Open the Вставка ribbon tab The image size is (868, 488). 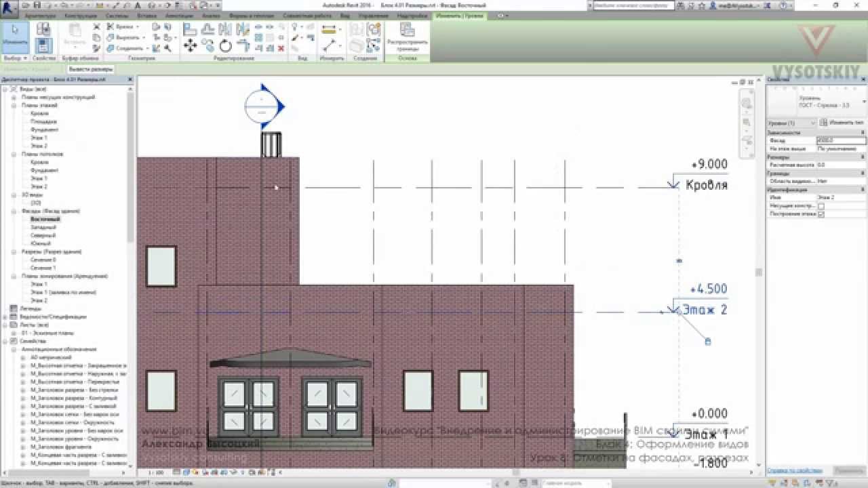pyautogui.click(x=146, y=15)
